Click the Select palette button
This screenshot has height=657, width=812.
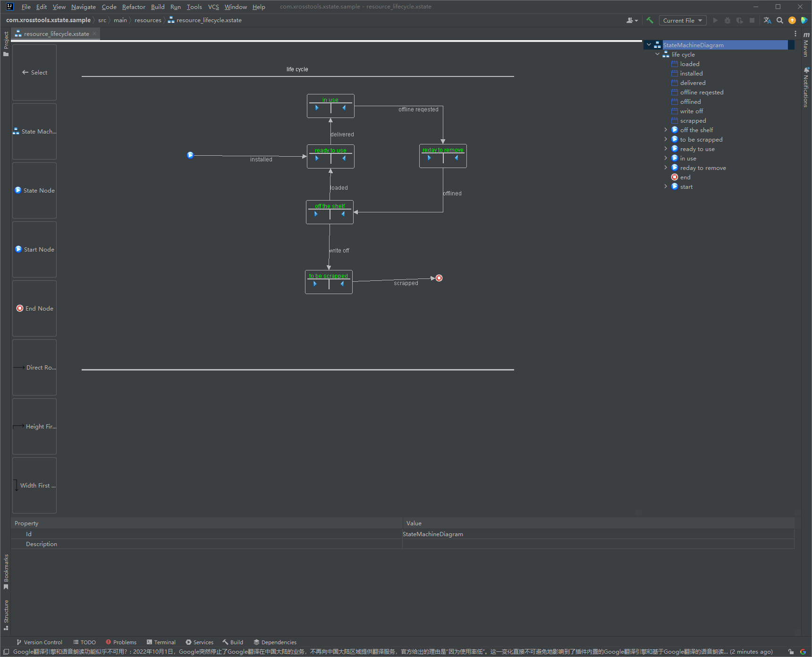tap(34, 72)
